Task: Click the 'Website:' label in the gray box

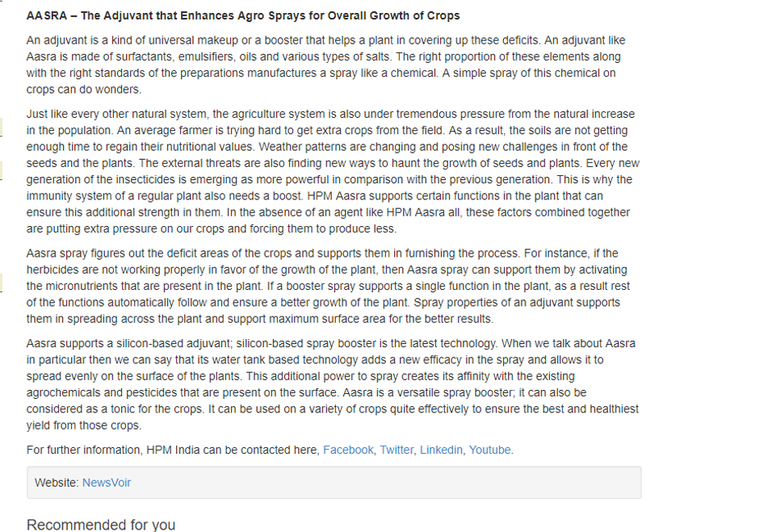Action: click(x=57, y=483)
